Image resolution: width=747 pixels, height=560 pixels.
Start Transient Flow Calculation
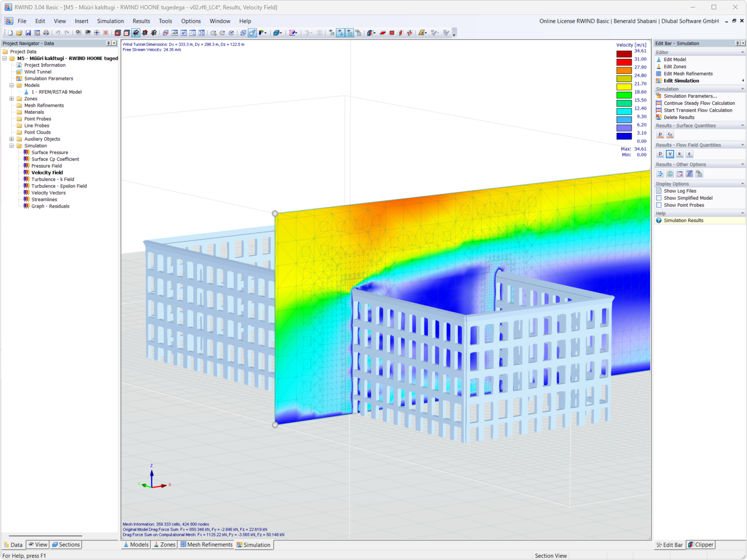point(698,110)
